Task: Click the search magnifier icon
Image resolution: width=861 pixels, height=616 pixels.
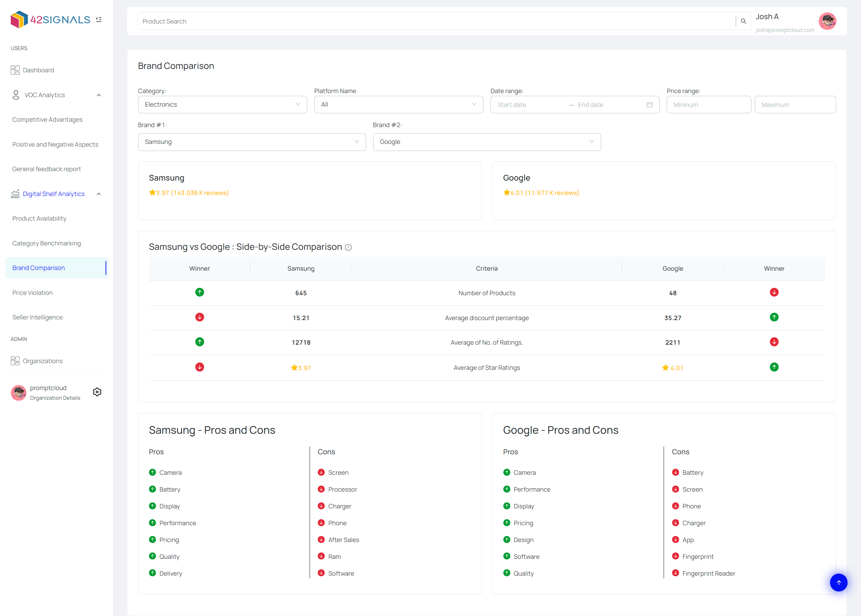Action: [x=743, y=21]
